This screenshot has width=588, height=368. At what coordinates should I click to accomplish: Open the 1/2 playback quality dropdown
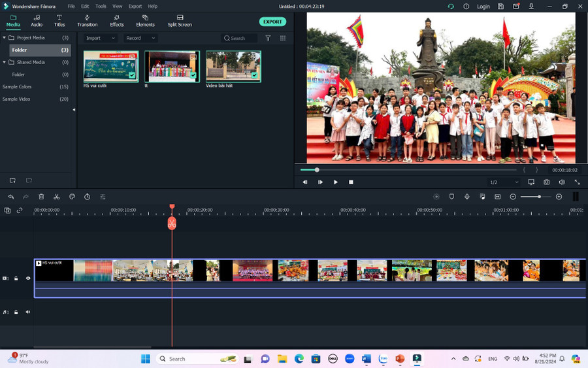(x=503, y=182)
